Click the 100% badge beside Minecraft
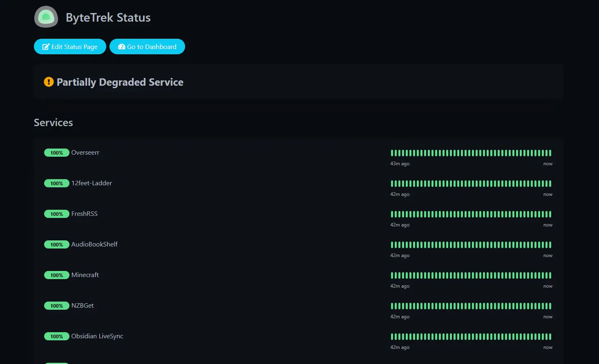Image resolution: width=599 pixels, height=364 pixels. [x=56, y=275]
